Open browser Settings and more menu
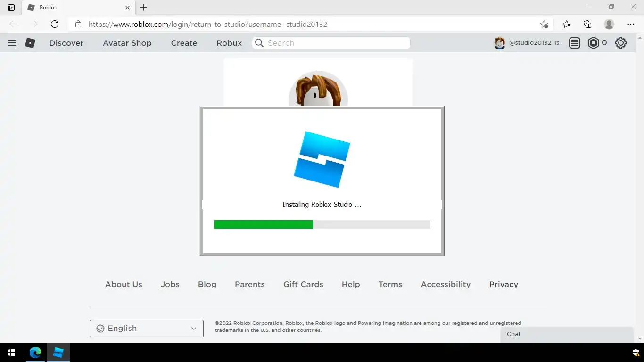The image size is (644, 362). (631, 24)
